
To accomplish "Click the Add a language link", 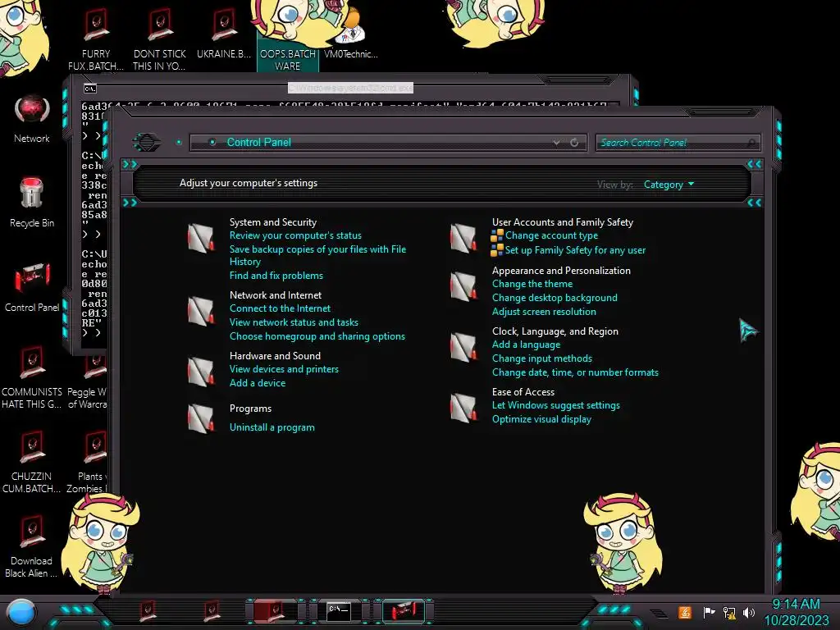I will coord(526,345).
